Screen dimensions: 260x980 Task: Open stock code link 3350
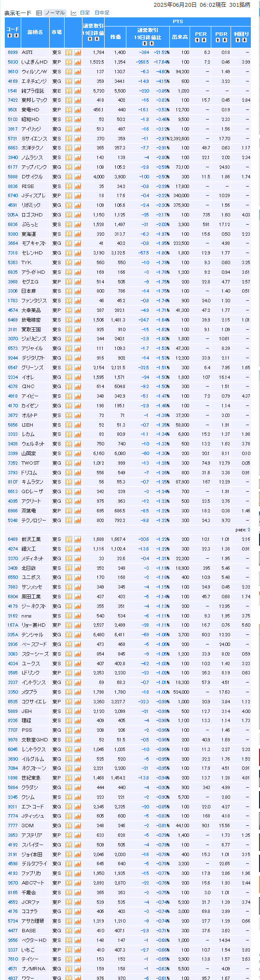coord(13,692)
